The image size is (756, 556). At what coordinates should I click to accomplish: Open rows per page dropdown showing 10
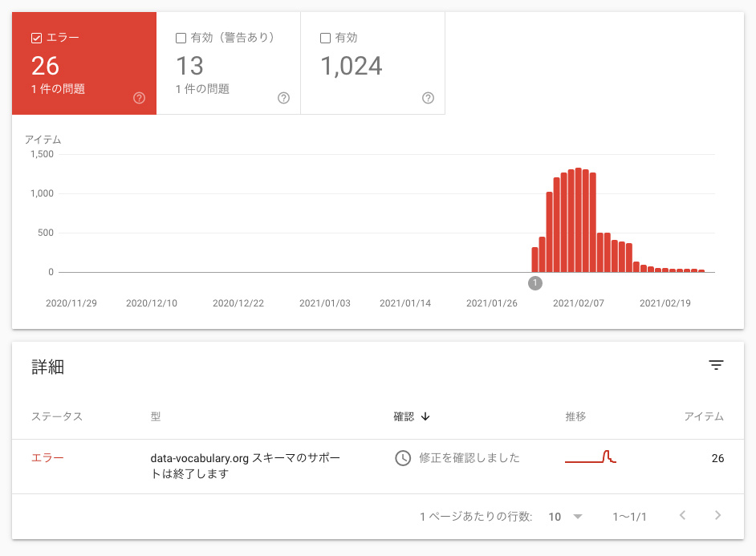pos(565,517)
